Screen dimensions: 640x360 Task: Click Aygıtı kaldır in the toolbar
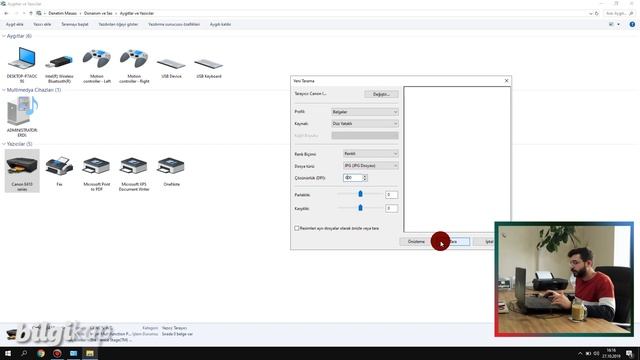pos(220,24)
